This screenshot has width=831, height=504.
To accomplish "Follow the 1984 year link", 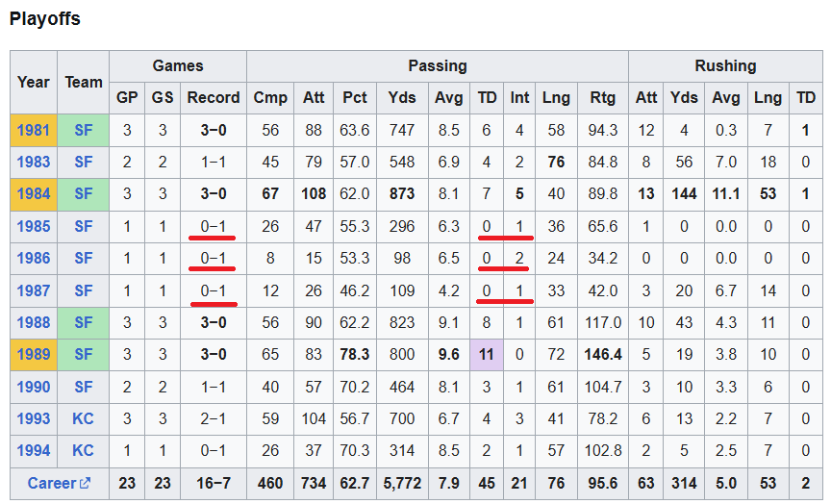I will [x=34, y=194].
